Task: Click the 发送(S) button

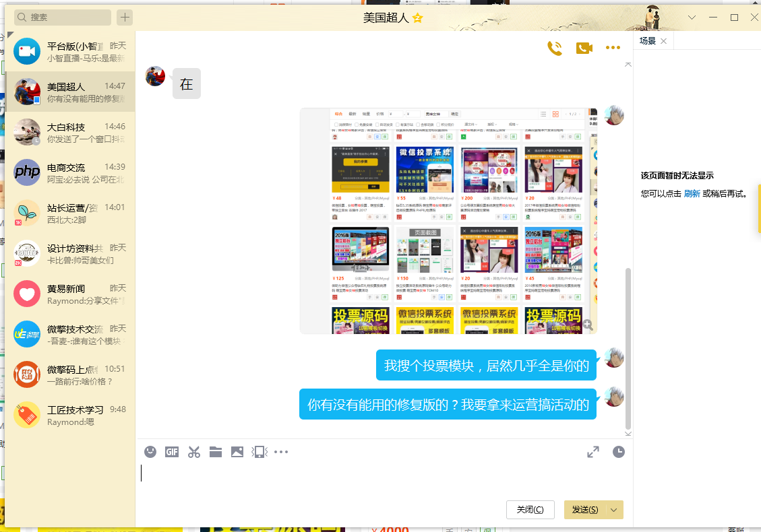Action: (x=584, y=510)
